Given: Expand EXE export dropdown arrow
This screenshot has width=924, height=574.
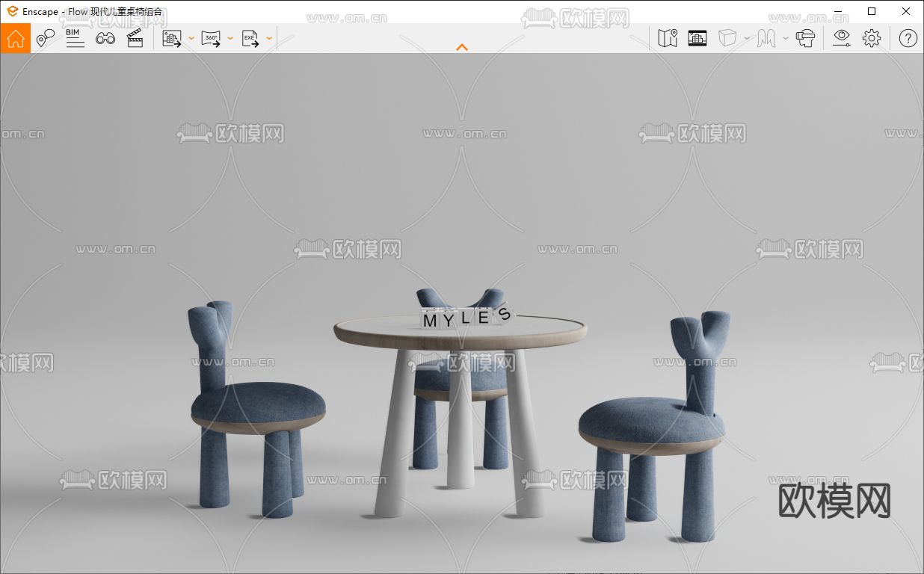Looking at the screenshot, I should click(269, 38).
